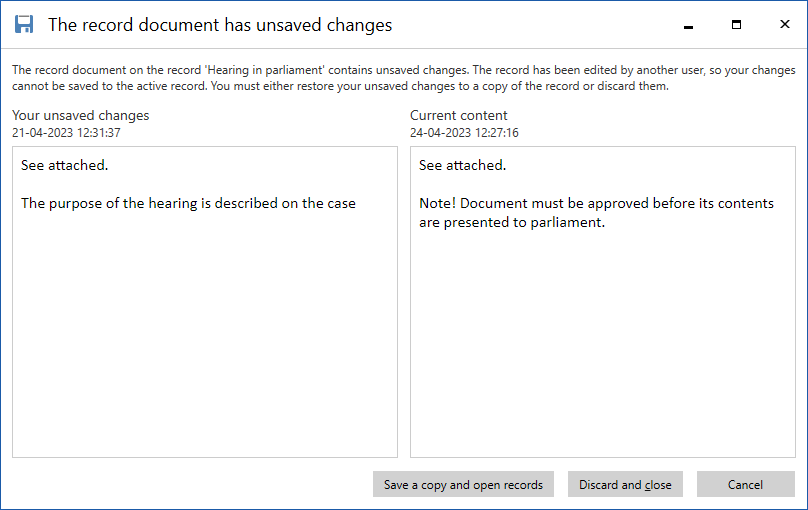Select the 'Your unsaved changes' heading label
The width and height of the screenshot is (808, 510).
(x=80, y=116)
